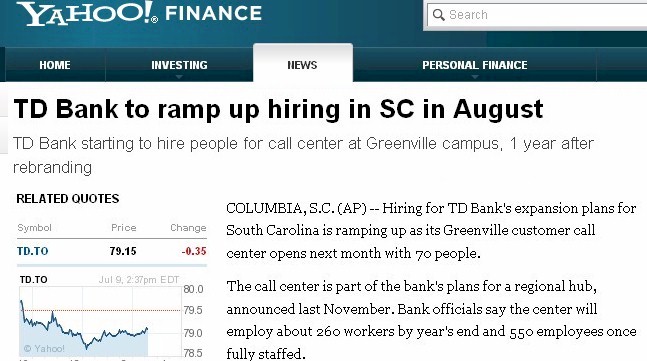
Task: Click the 79.15 price value
Action: point(123,251)
